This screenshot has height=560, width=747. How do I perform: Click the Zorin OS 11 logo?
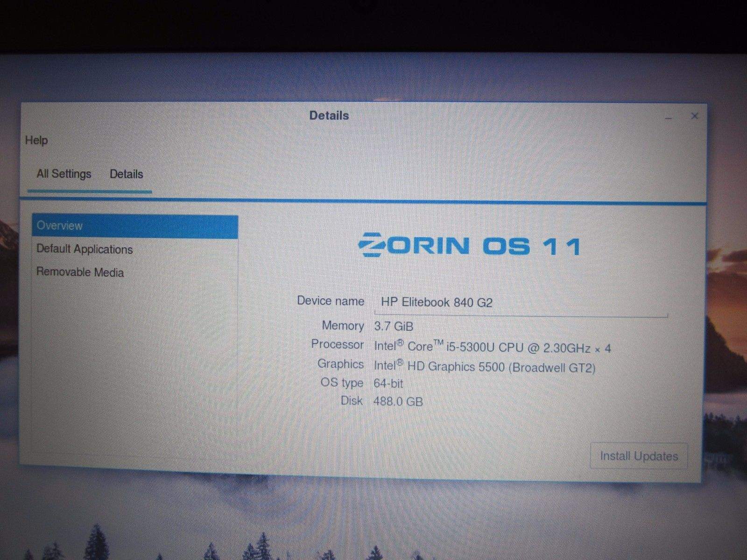469,245
